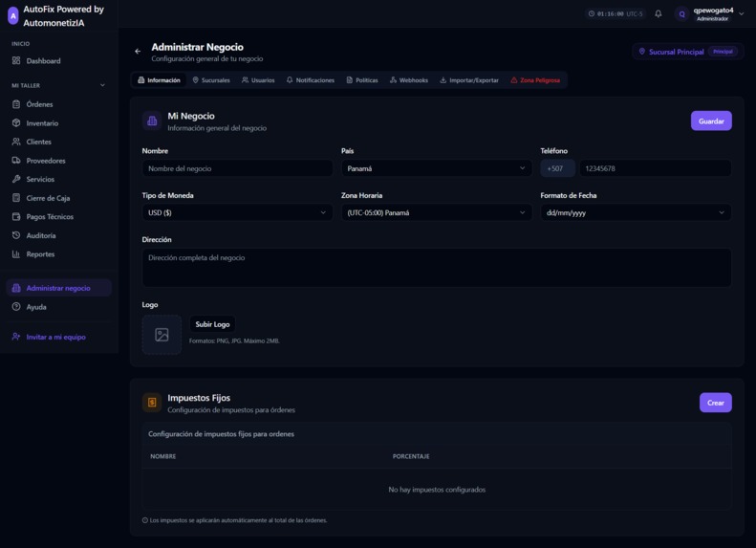Open the Clientes link in the sidebar
Screen dimensions: 756x548
tap(38, 142)
